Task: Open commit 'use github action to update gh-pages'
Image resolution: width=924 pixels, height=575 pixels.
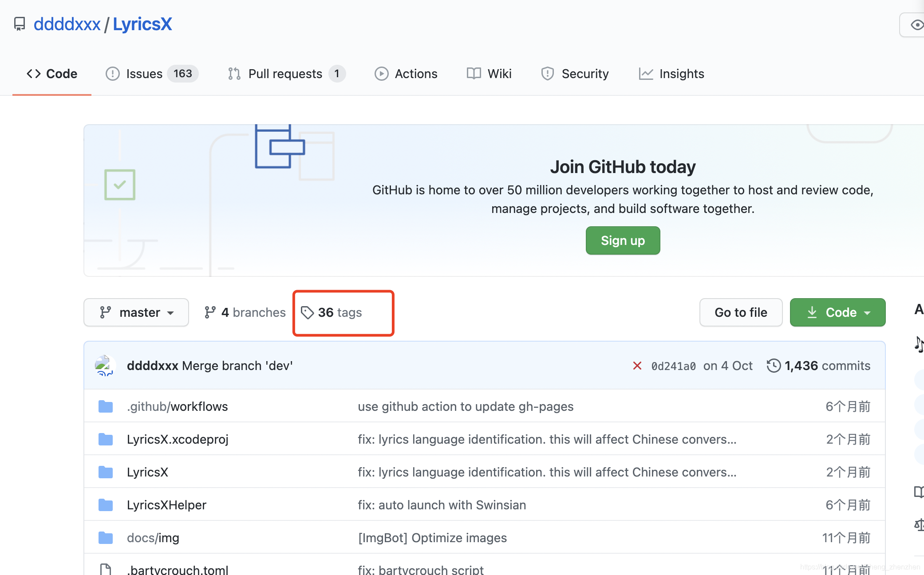Action: [466, 406]
